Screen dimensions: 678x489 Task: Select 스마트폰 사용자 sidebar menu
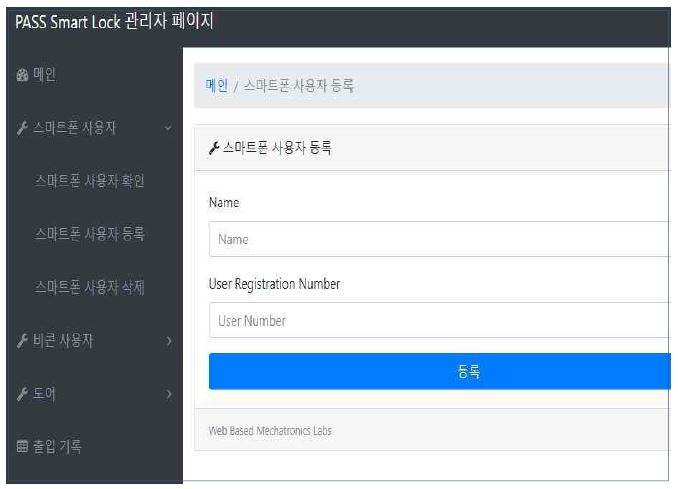pos(74,128)
